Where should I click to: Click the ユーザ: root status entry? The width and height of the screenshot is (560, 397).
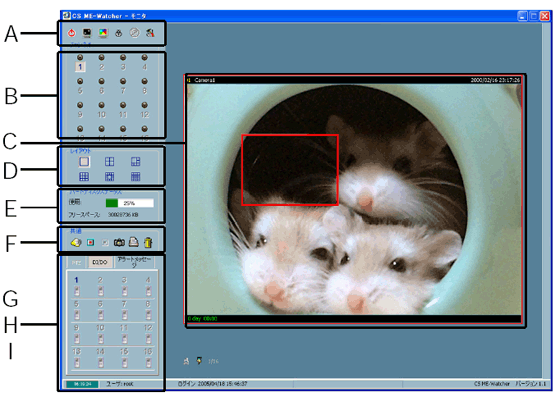pos(120,384)
